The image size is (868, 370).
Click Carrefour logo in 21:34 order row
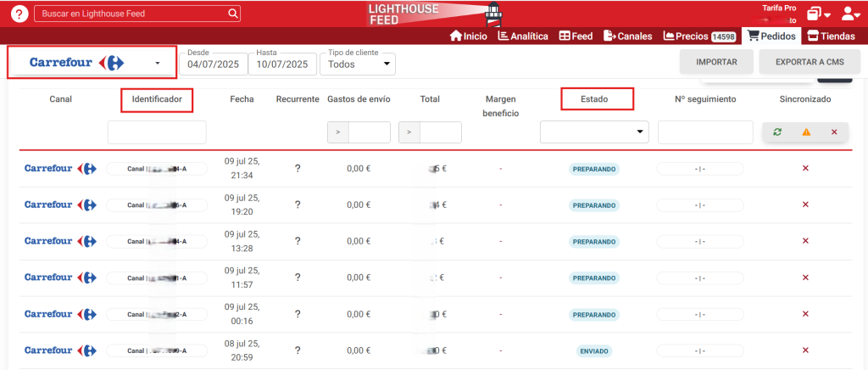pyautogui.click(x=61, y=168)
